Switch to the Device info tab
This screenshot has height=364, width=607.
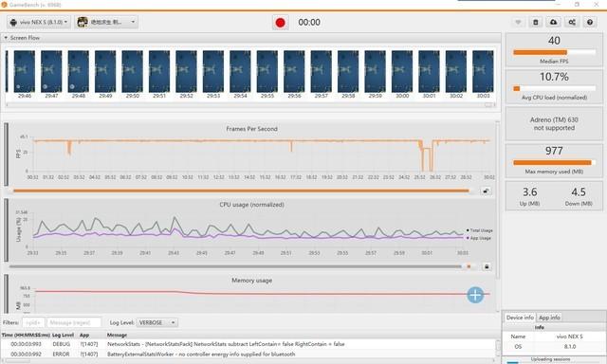520,318
